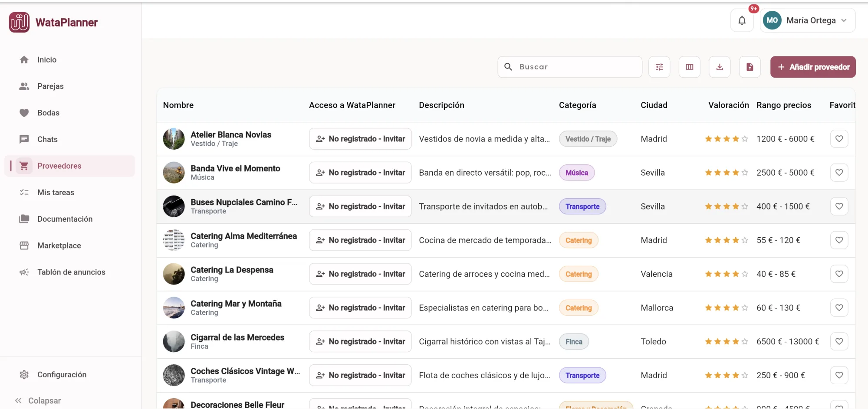Viewport: 868px width, 409px height.
Task: Open Parejas section
Action: click(69, 86)
